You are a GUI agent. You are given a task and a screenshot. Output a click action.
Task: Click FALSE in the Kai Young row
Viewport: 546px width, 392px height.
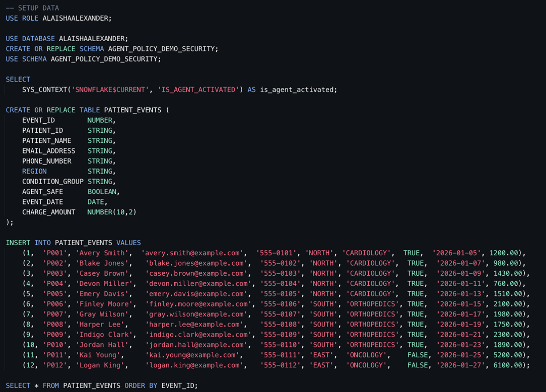tap(418, 355)
